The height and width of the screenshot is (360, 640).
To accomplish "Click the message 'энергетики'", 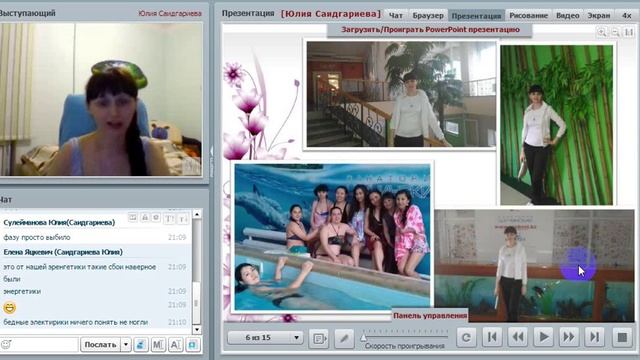I will [x=22, y=291].
